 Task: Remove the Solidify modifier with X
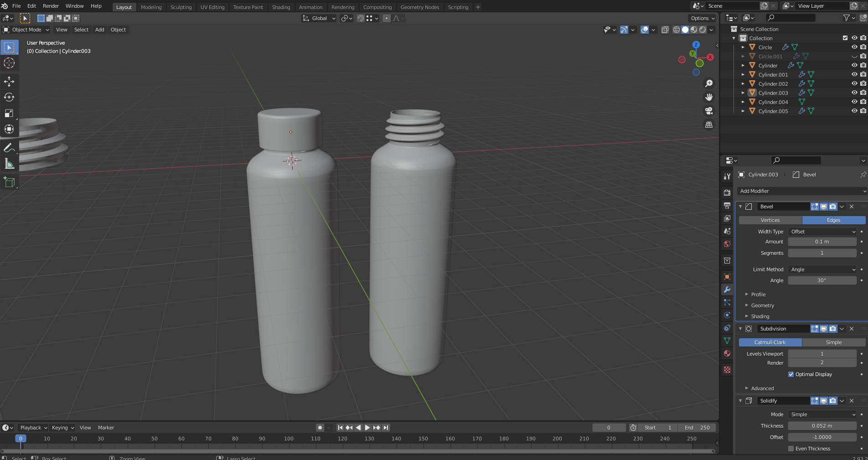pos(852,401)
